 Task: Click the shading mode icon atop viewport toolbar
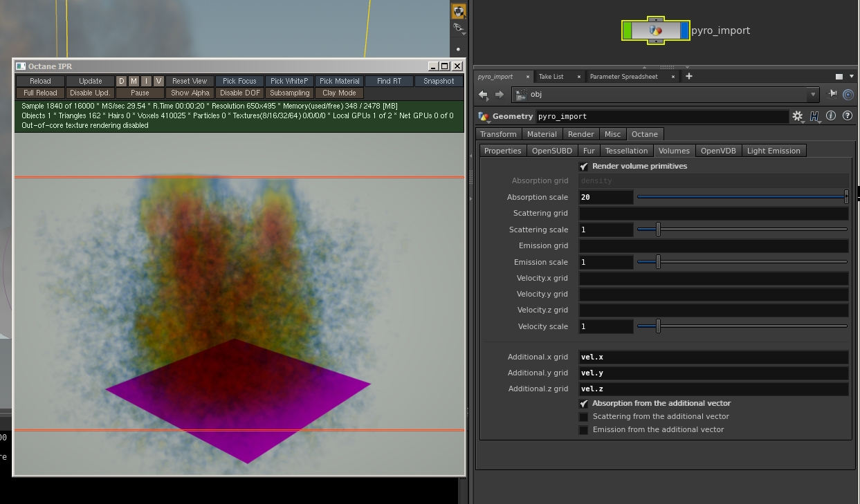click(458, 11)
